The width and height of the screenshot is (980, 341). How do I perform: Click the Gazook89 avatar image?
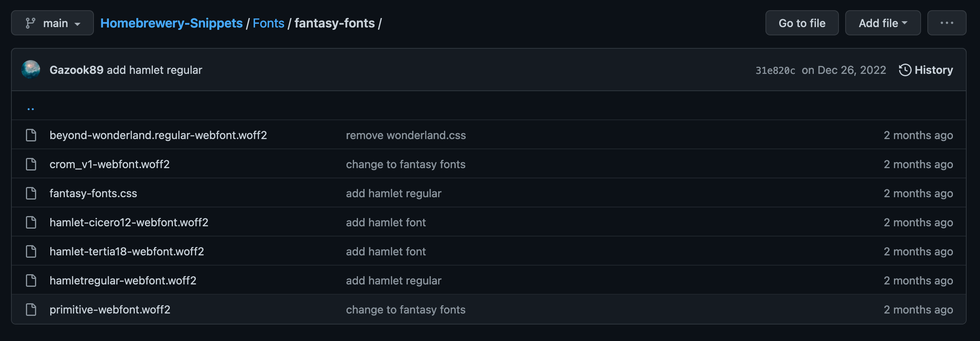[31, 70]
